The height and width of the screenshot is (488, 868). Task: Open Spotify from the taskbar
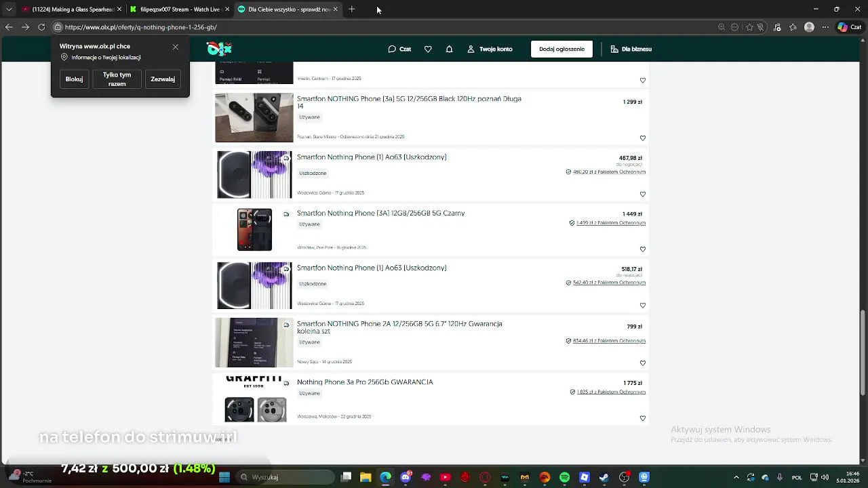(564, 477)
